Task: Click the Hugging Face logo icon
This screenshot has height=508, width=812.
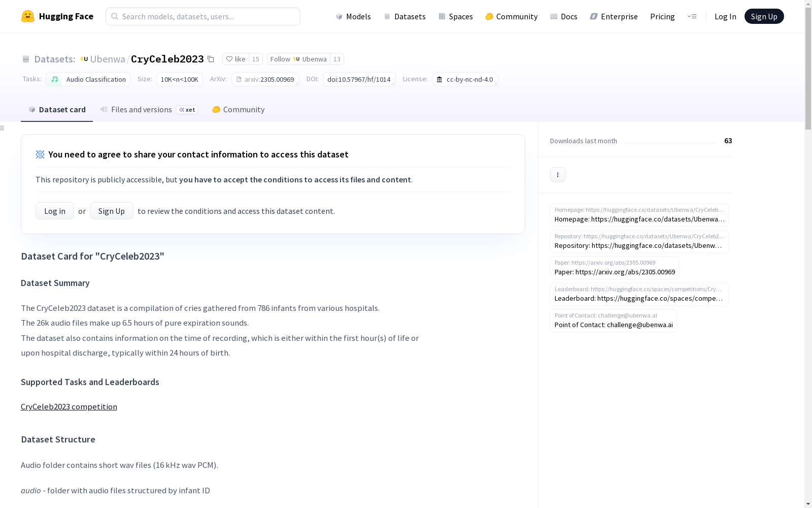Action: click(28, 16)
